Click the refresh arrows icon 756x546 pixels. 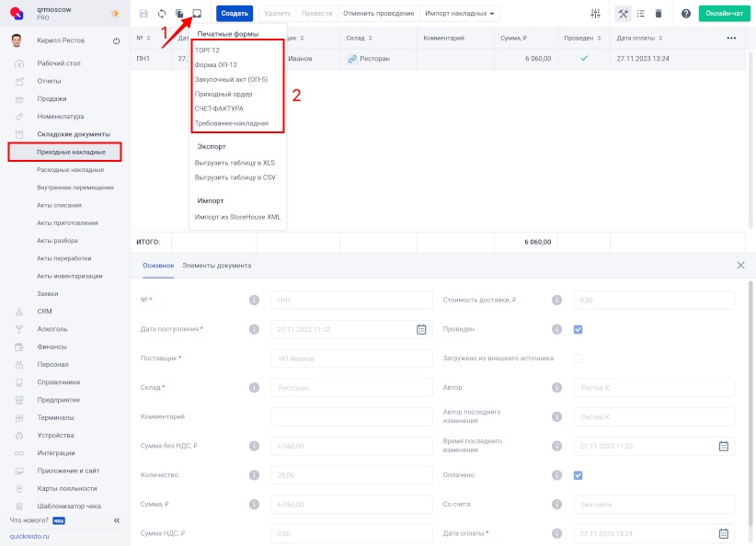pos(162,14)
